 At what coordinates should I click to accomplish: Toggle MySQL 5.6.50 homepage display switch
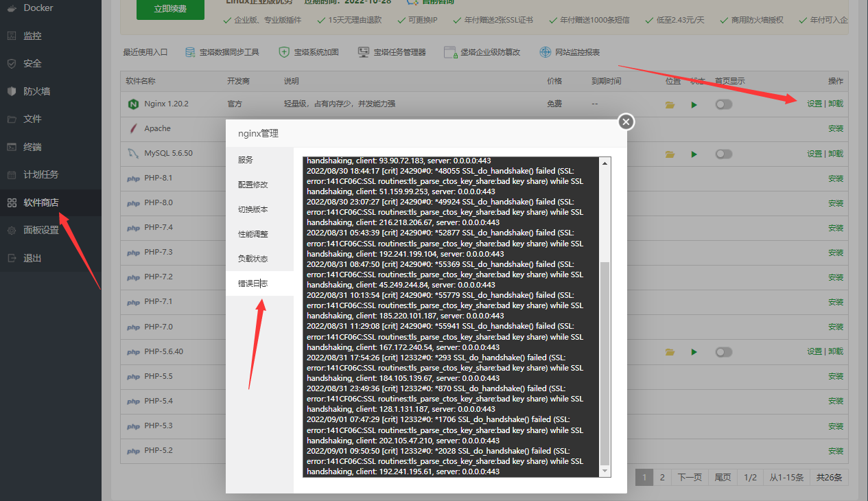[723, 154]
